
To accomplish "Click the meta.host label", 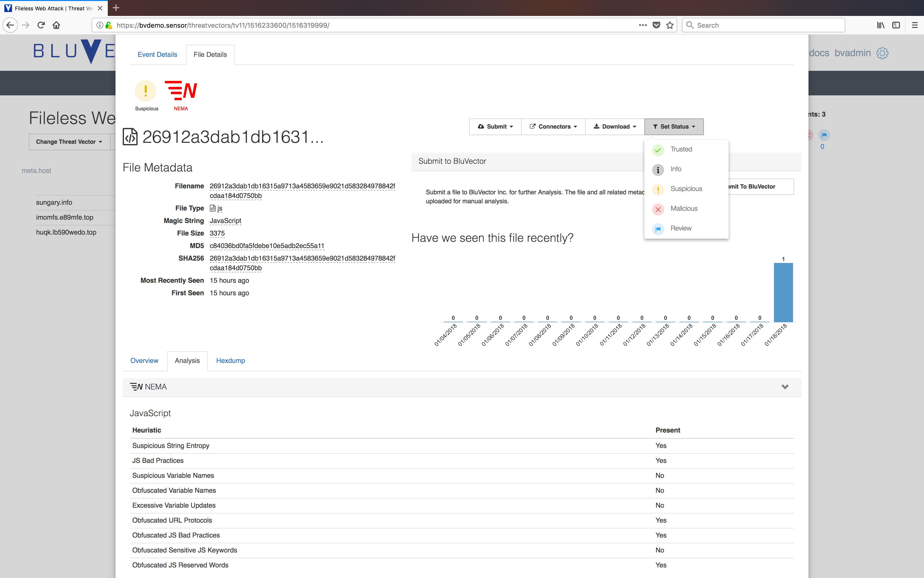I will (x=36, y=171).
